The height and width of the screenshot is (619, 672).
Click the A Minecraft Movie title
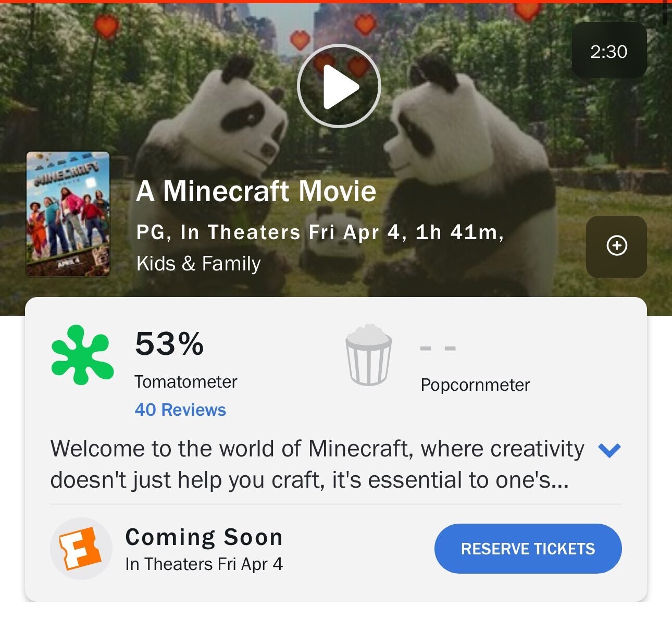click(256, 191)
